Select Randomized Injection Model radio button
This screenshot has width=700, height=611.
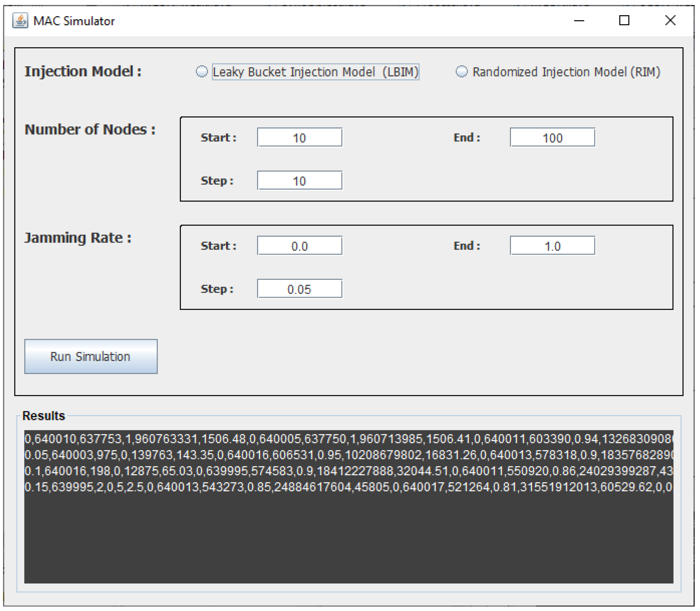(462, 72)
